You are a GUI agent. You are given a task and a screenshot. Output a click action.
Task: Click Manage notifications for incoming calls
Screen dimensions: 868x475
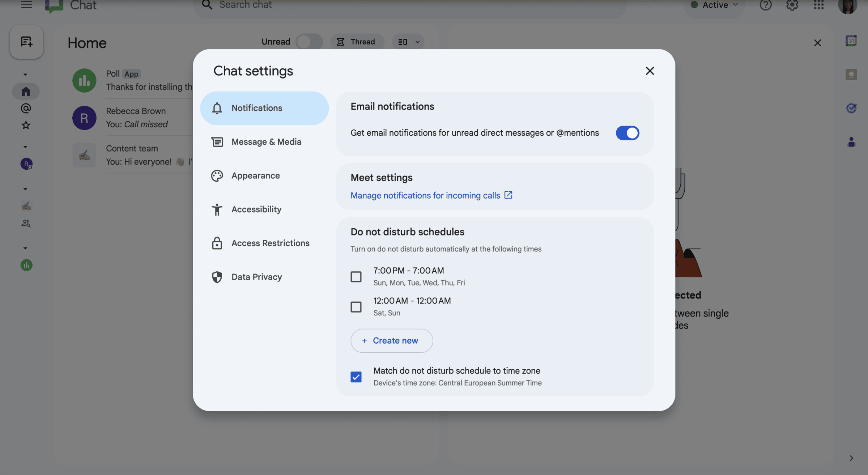(425, 195)
